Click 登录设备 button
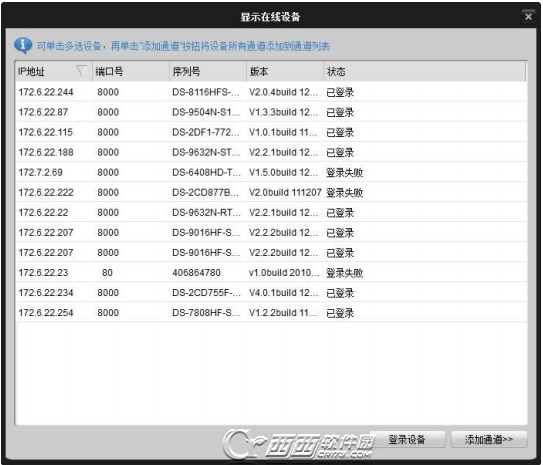Screen dimensions: 543x465 [407, 440]
